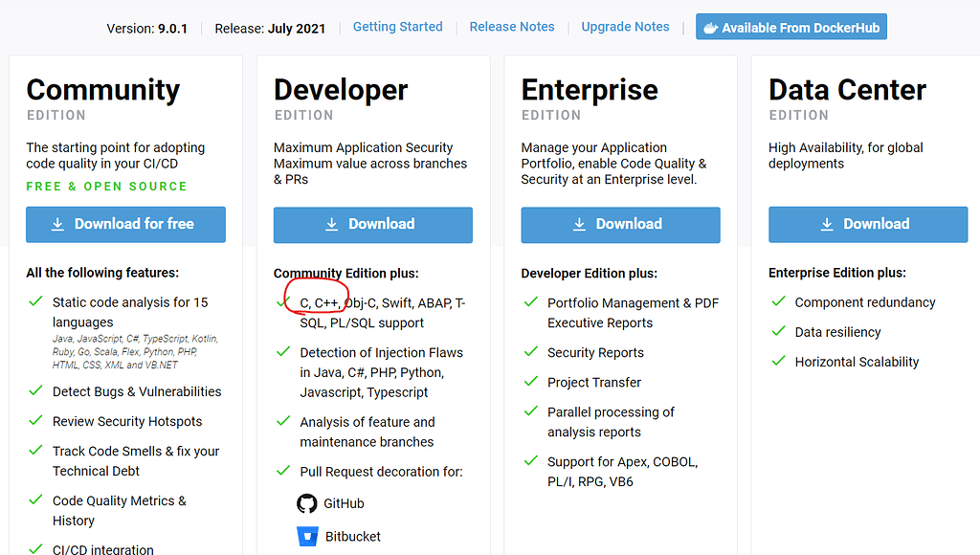Download the Developer Edition
The height and width of the screenshot is (555, 980).
click(373, 224)
